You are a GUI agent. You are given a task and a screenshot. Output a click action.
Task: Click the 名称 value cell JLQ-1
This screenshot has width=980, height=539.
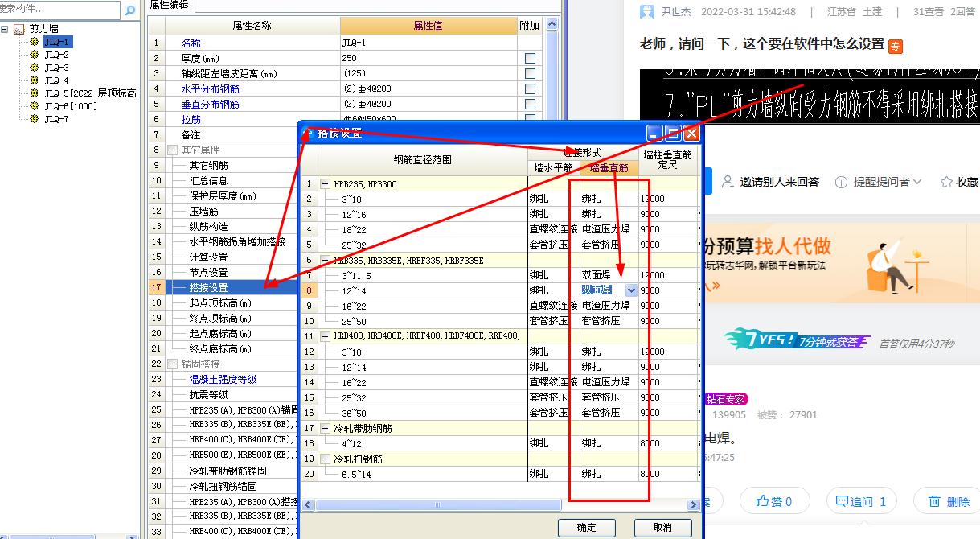pos(428,43)
